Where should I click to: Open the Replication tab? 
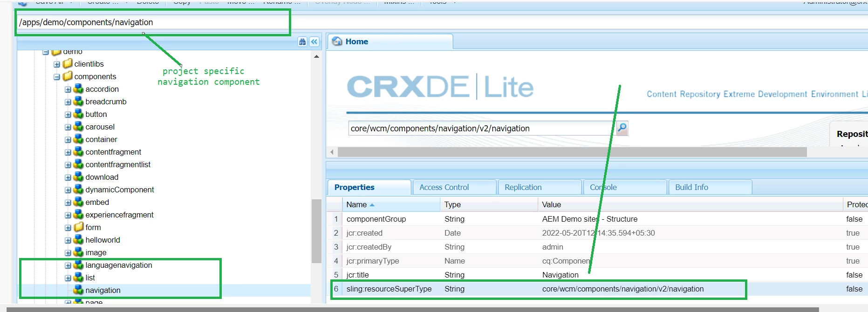[x=540, y=187]
